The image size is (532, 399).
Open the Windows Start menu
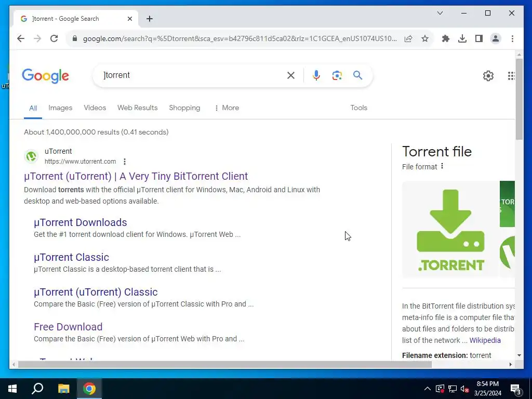[x=12, y=389]
